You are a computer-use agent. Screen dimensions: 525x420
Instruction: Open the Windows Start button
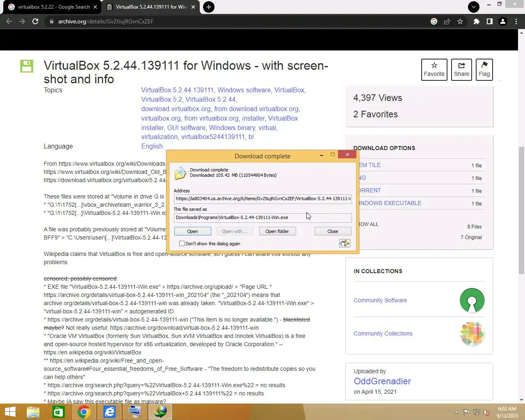pos(10,412)
